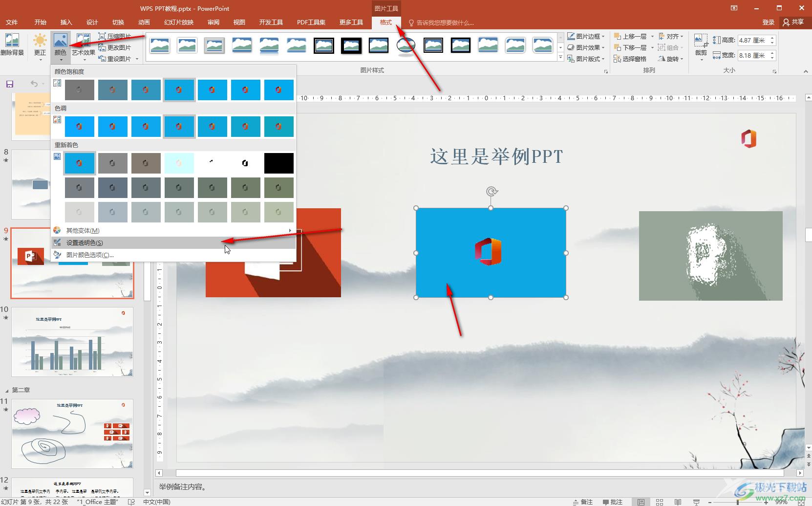812x506 pixels.
Task: Click the spell check icon in status bar
Action: click(x=131, y=502)
